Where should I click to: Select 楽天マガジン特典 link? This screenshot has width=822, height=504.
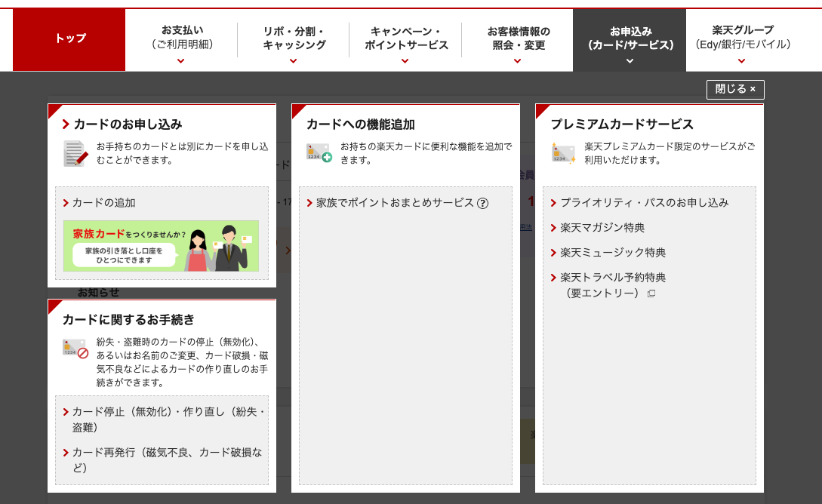(x=602, y=228)
